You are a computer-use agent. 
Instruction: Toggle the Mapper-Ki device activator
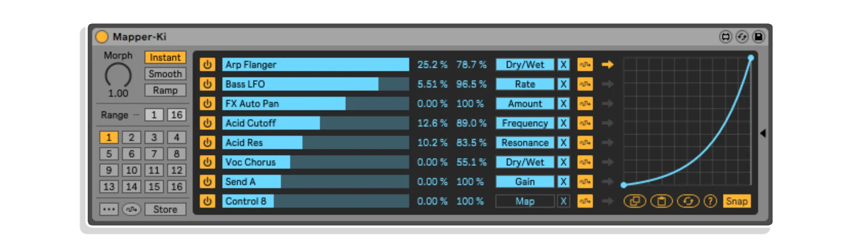click(x=102, y=37)
